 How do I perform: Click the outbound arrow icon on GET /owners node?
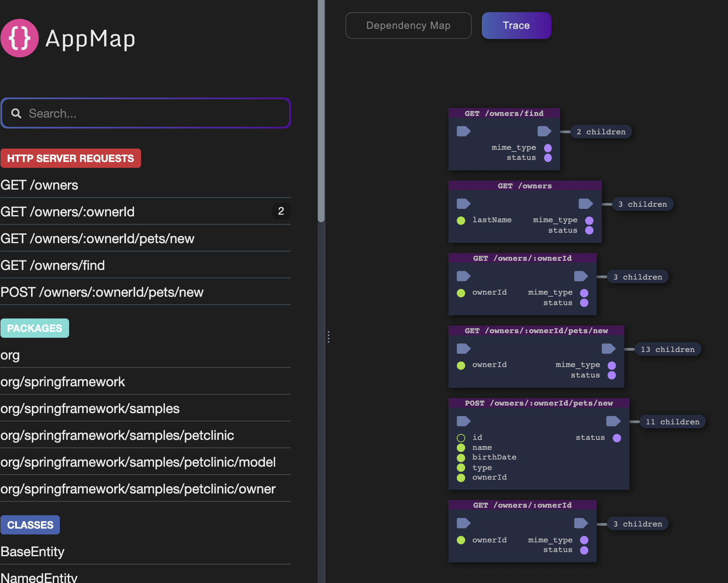coord(586,203)
